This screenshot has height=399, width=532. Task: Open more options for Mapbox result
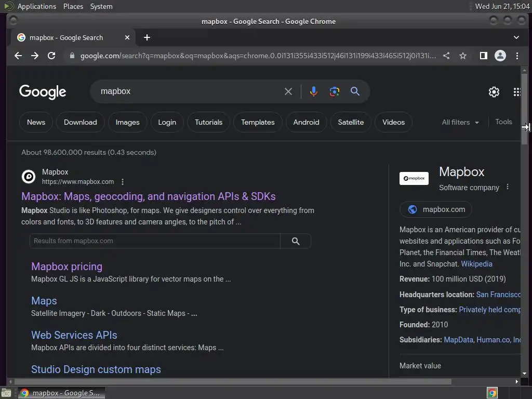click(123, 182)
